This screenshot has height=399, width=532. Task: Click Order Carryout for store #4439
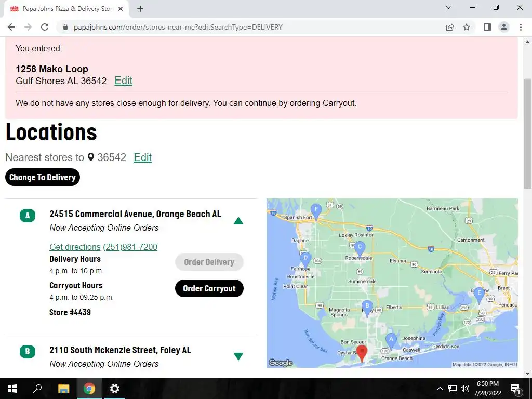pyautogui.click(x=209, y=288)
